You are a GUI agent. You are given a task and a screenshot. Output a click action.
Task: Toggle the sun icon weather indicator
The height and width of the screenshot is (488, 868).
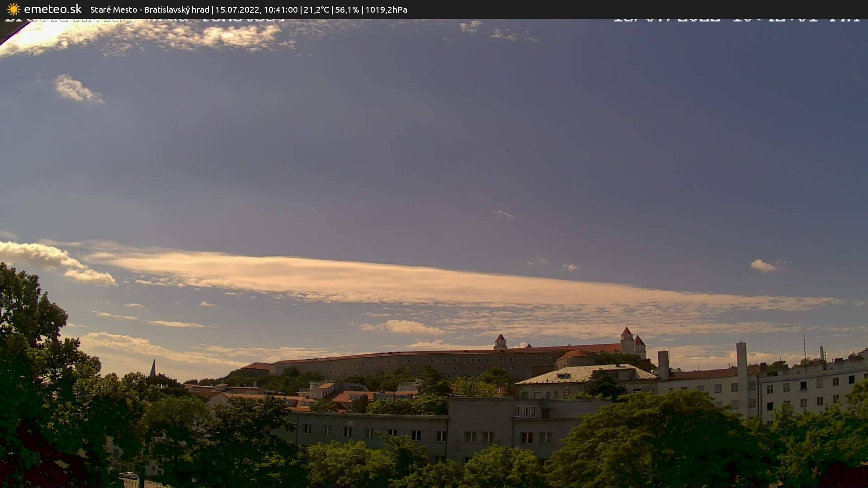point(14,9)
